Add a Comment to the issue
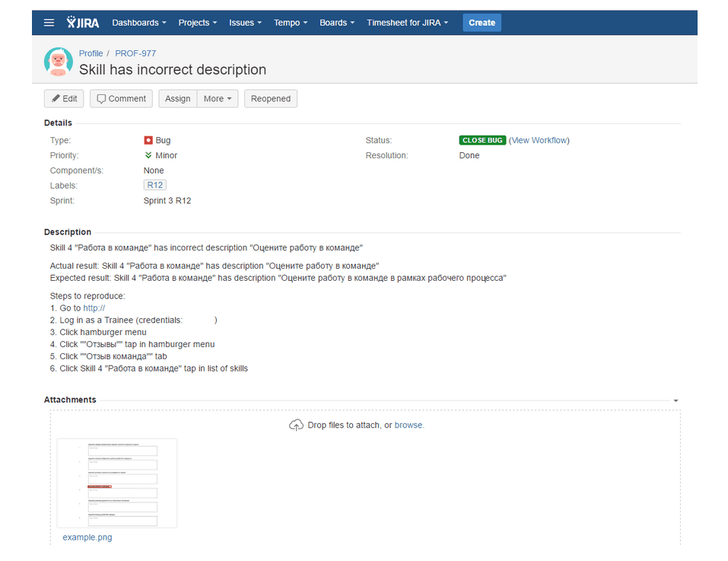This screenshot has height=561, width=728. [121, 99]
